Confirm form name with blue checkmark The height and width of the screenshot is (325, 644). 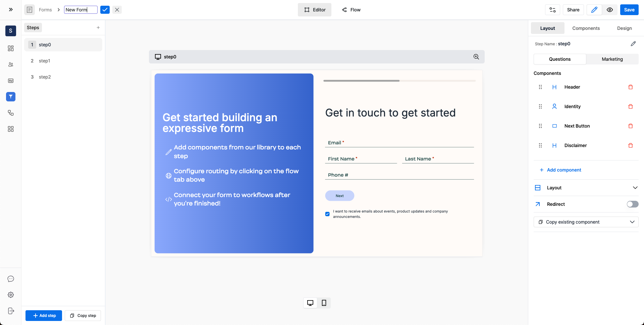tap(105, 10)
